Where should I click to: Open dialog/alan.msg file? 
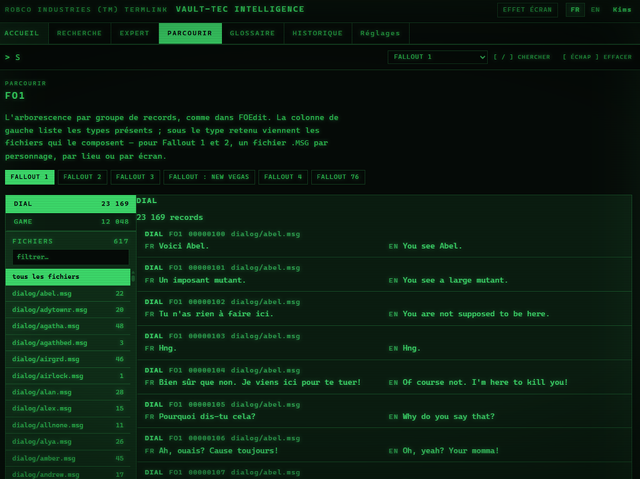(x=68, y=393)
